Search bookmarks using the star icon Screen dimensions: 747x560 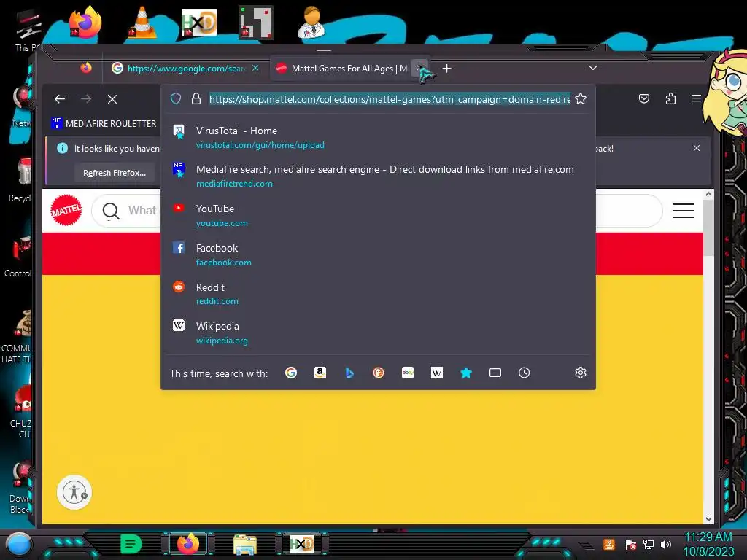[x=466, y=373]
